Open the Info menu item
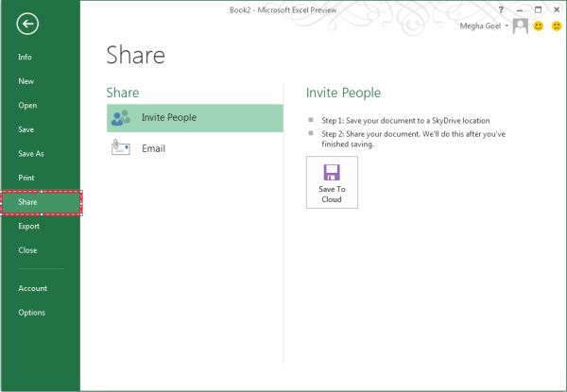The height and width of the screenshot is (392, 567). click(25, 57)
